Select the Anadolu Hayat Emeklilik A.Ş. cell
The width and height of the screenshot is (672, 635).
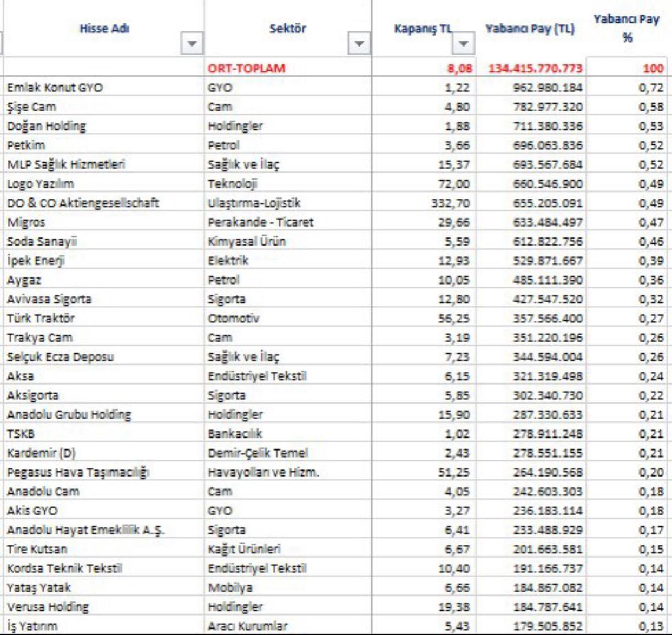click(104, 530)
